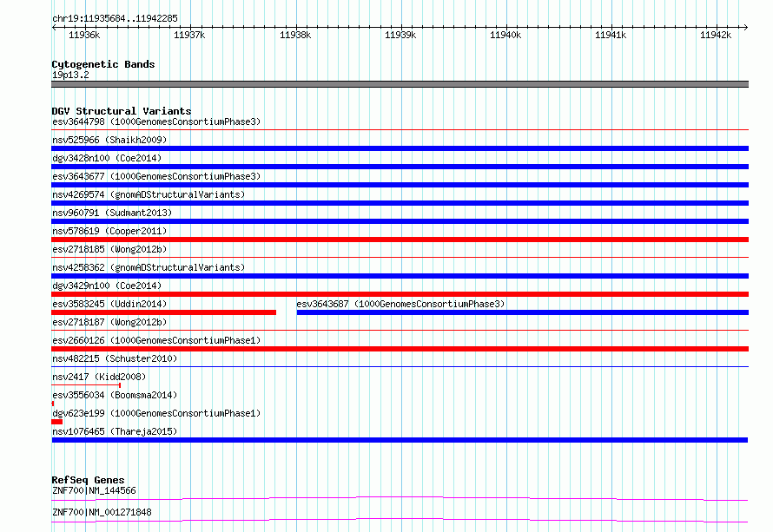The height and width of the screenshot is (532, 773).
Task: Click the nsv578619 (Cooper2011) red bar
Action: (x=400, y=240)
